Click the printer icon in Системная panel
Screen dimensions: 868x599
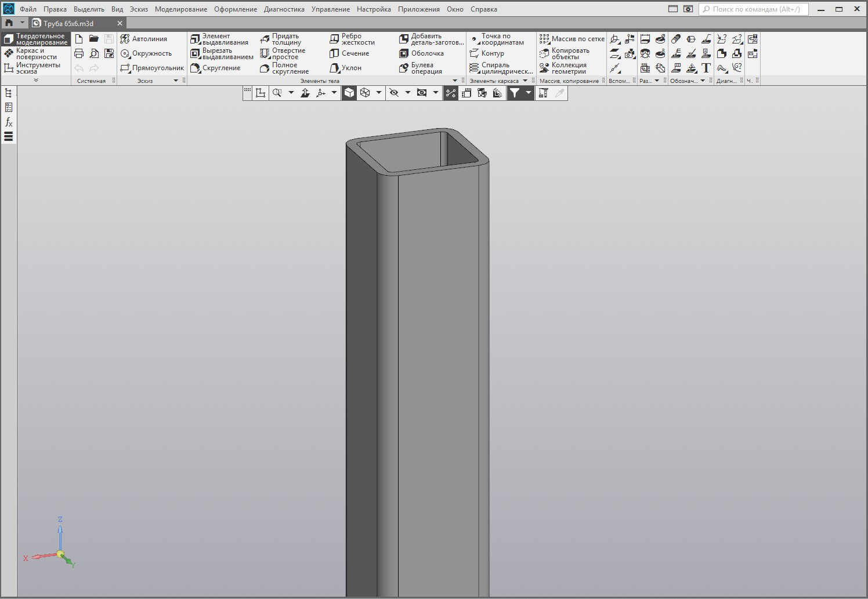point(79,53)
